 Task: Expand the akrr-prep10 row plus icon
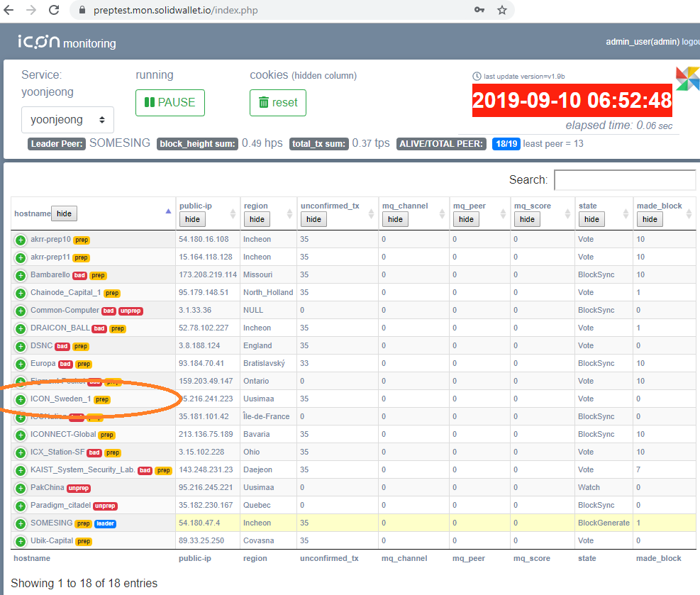click(21, 240)
